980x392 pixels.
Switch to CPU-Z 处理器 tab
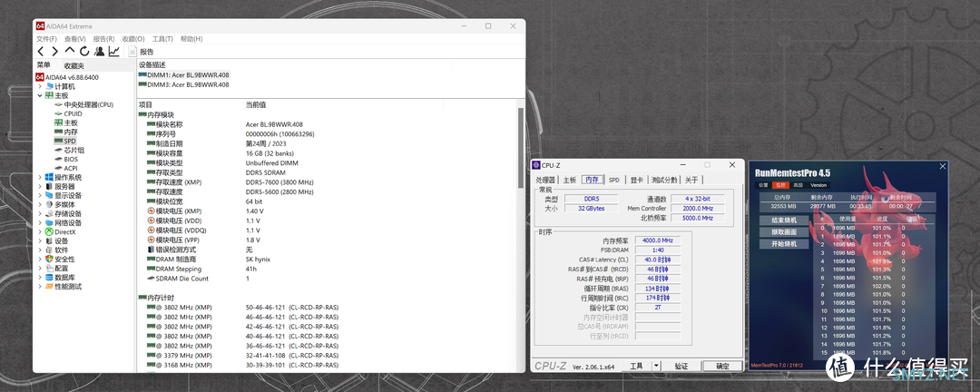546,180
